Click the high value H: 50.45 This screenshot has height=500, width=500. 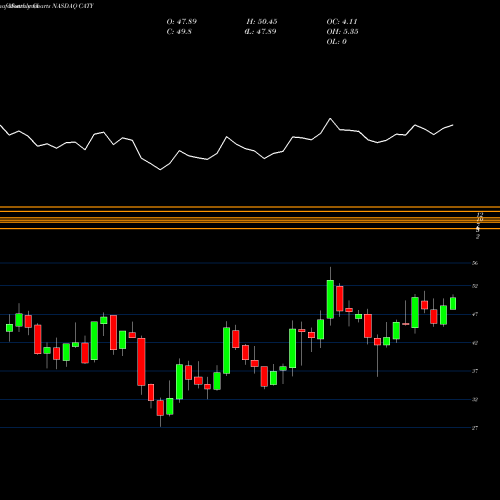point(262,22)
